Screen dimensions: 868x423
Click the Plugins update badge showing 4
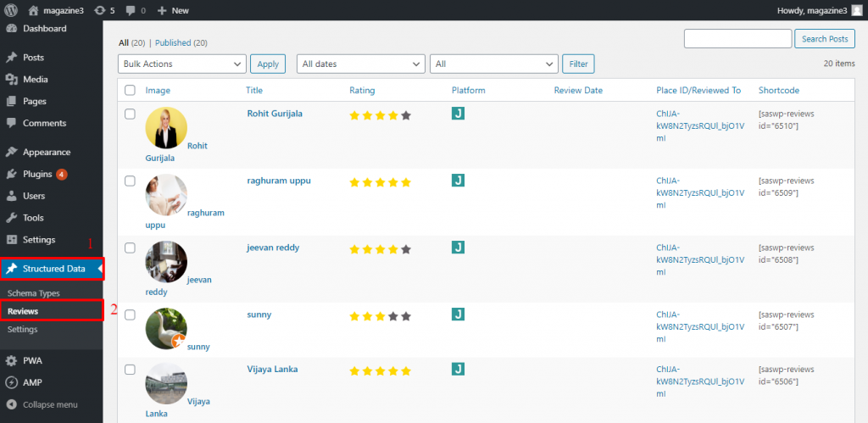coord(61,174)
